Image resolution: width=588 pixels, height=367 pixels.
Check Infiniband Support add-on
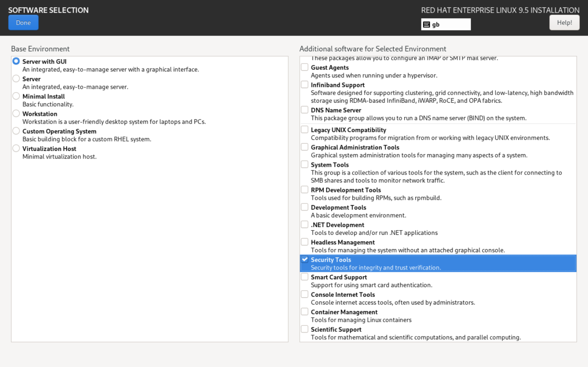[304, 85]
